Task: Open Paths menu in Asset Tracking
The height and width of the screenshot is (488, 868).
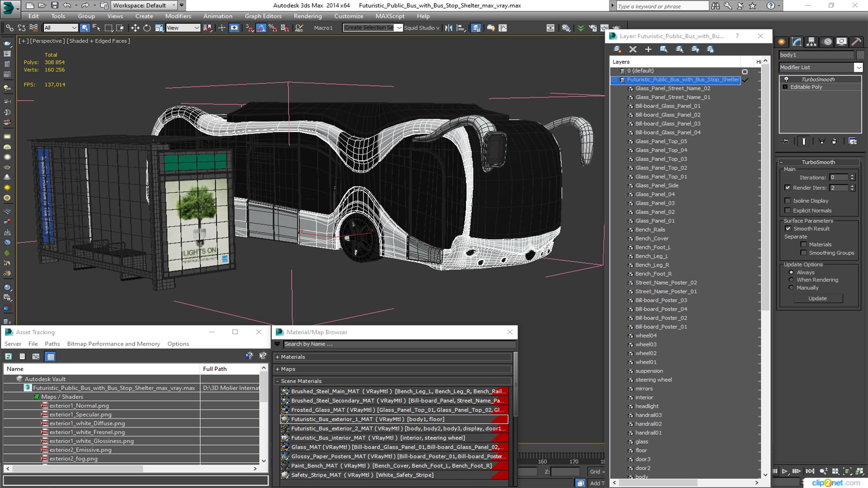Action: pos(52,344)
